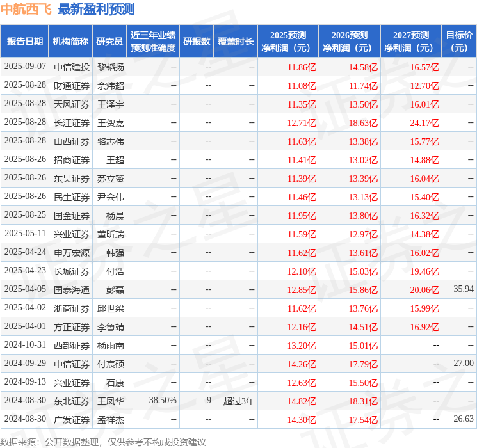Viewport: 477px width, 448px height.
Task: Select institution 天风证券
Action: coord(72,104)
